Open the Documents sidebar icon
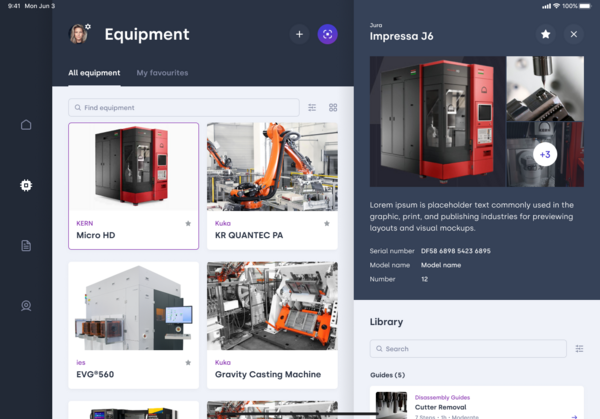 (26, 245)
